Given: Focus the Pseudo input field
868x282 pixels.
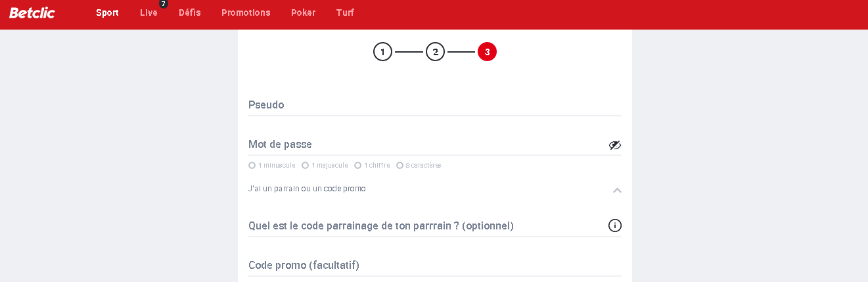Looking at the screenshot, I should [435, 105].
